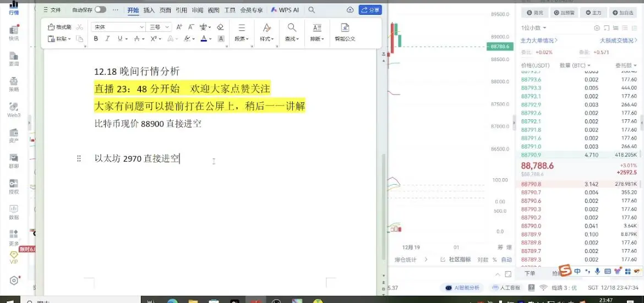This screenshot has height=303, width=644.
Task: Switch to the 审阅 tab
Action: [197, 10]
